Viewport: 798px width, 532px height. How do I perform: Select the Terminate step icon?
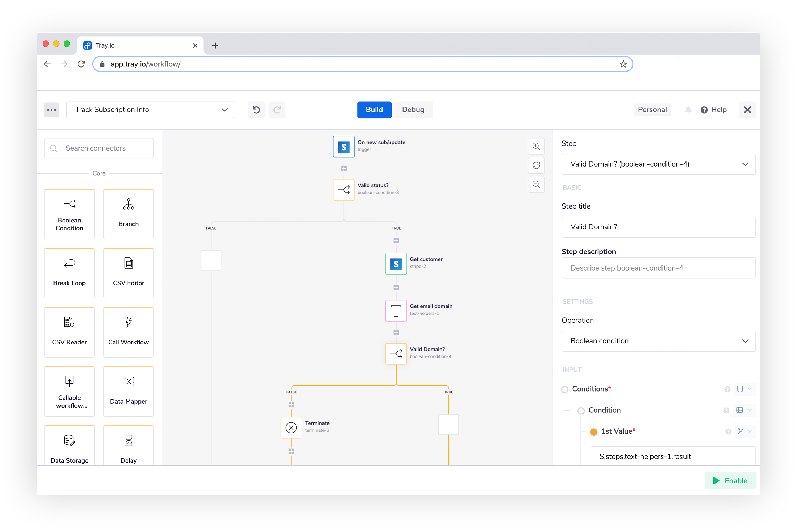point(291,427)
